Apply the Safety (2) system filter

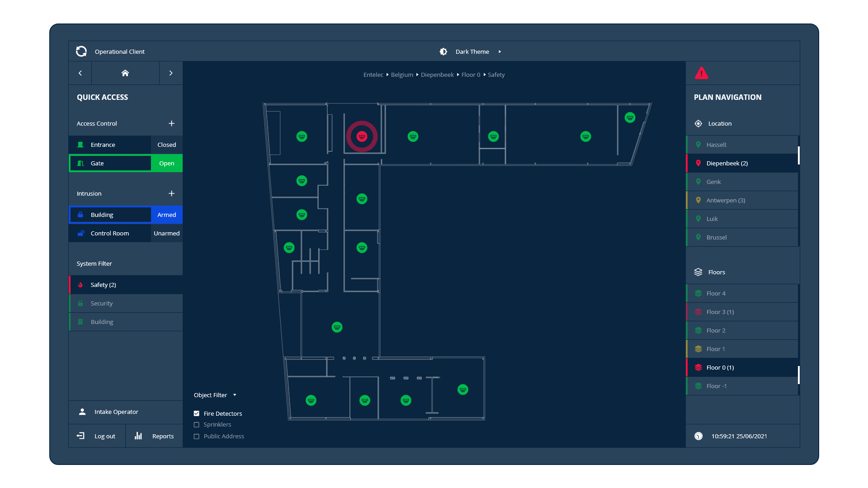tap(126, 285)
